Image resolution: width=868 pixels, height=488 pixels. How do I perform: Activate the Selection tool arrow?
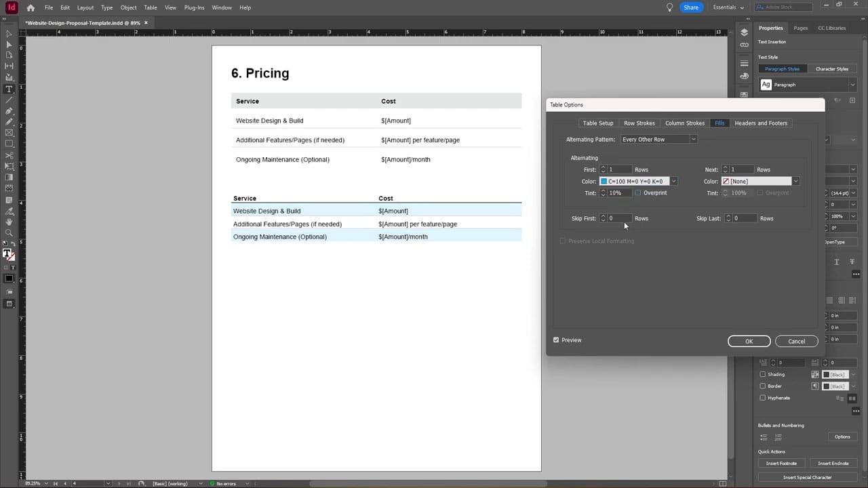[x=9, y=34]
